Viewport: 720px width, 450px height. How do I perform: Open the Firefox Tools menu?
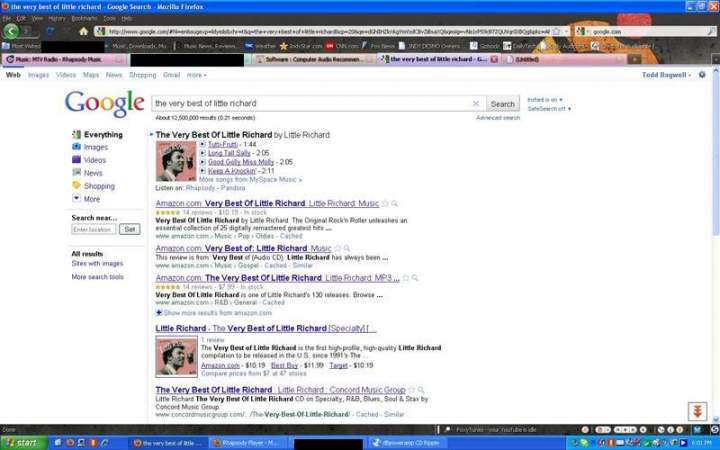[109, 18]
